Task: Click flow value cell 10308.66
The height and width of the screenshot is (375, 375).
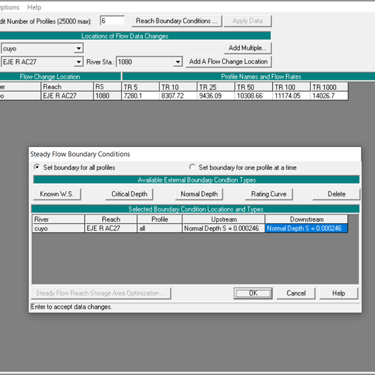Action: point(254,96)
